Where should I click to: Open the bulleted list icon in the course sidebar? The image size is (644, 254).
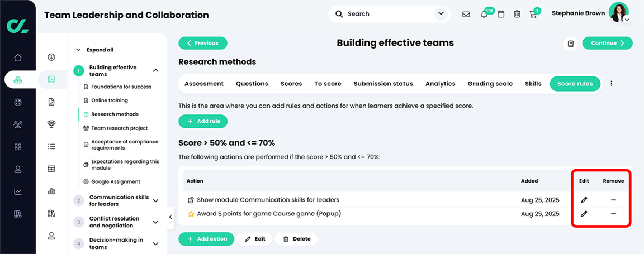coord(51,146)
